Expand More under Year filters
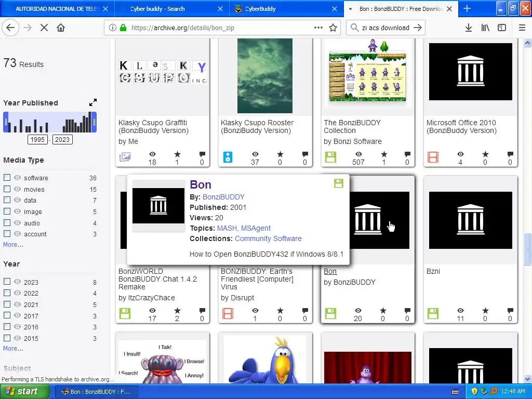Image resolution: width=532 pixels, height=399 pixels. [13, 348]
